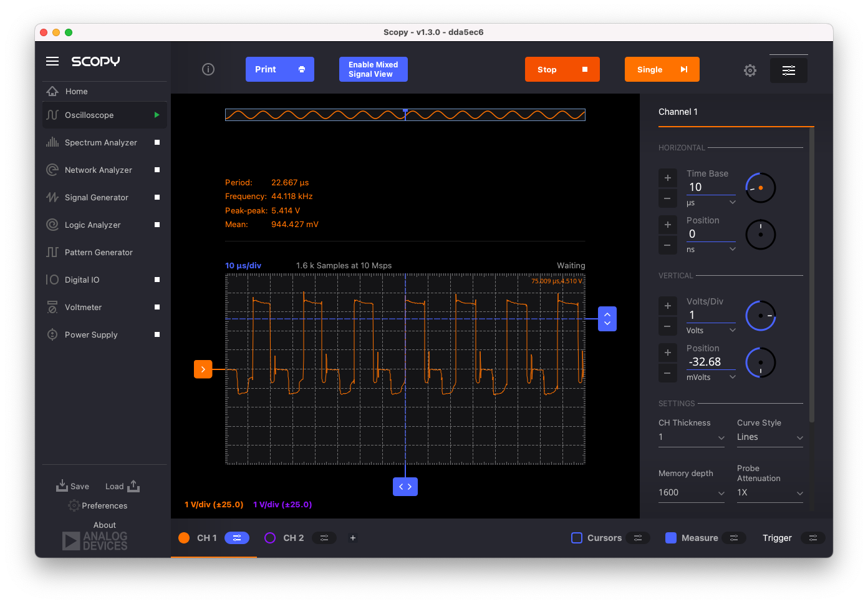Open Probe Attenuation 1X dropdown
The height and width of the screenshot is (604, 868).
770,493
